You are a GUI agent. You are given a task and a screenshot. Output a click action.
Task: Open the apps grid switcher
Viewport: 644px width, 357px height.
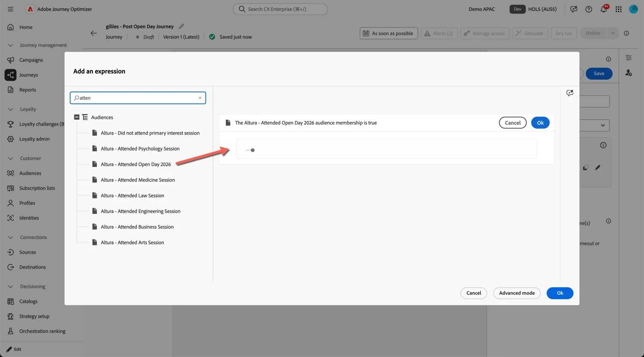tap(618, 9)
